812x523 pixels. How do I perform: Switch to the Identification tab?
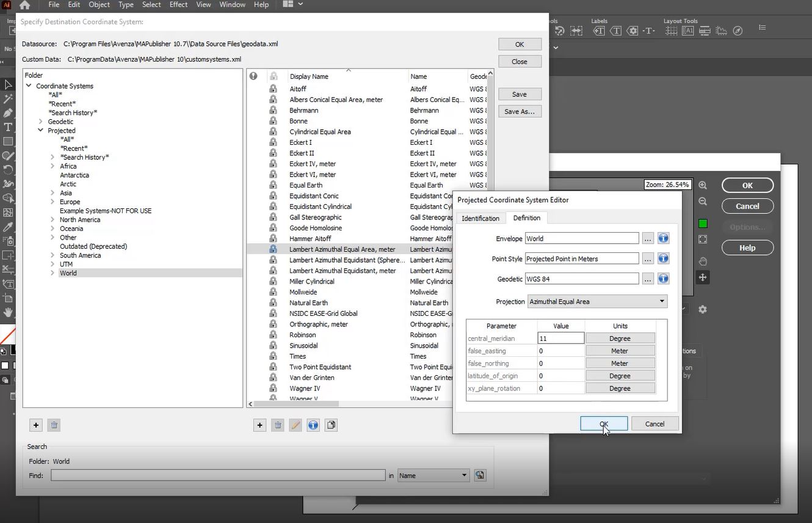[480, 218]
